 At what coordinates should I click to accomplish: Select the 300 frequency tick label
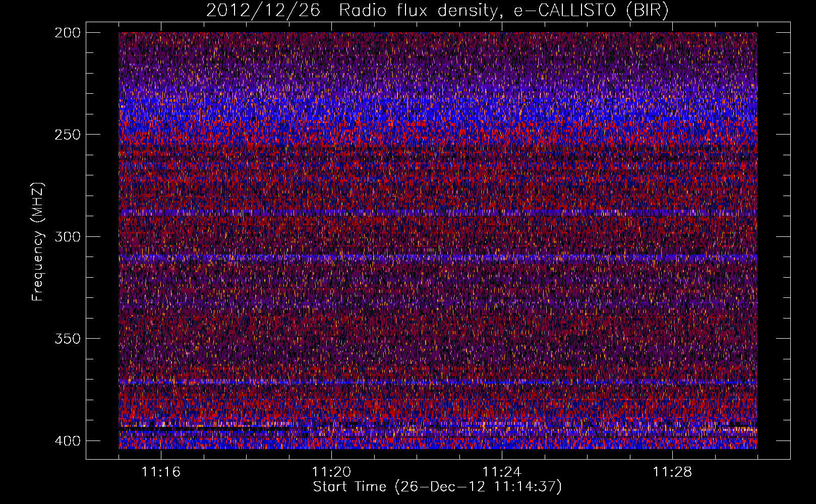pyautogui.click(x=67, y=236)
